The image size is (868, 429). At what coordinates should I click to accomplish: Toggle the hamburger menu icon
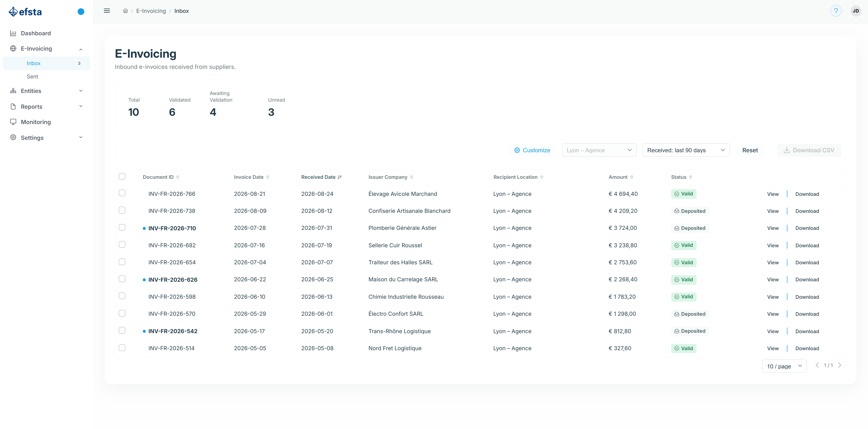[107, 11]
